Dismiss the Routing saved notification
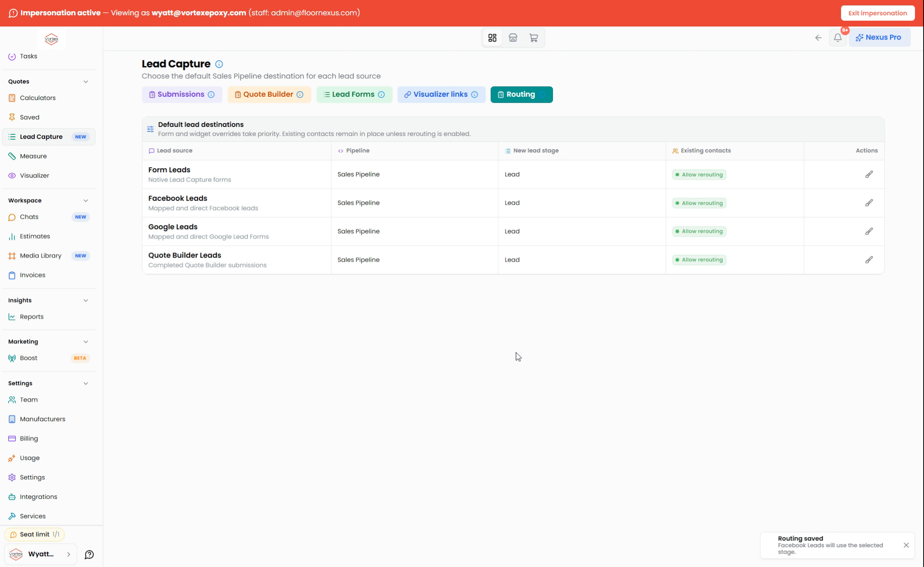 (906, 545)
